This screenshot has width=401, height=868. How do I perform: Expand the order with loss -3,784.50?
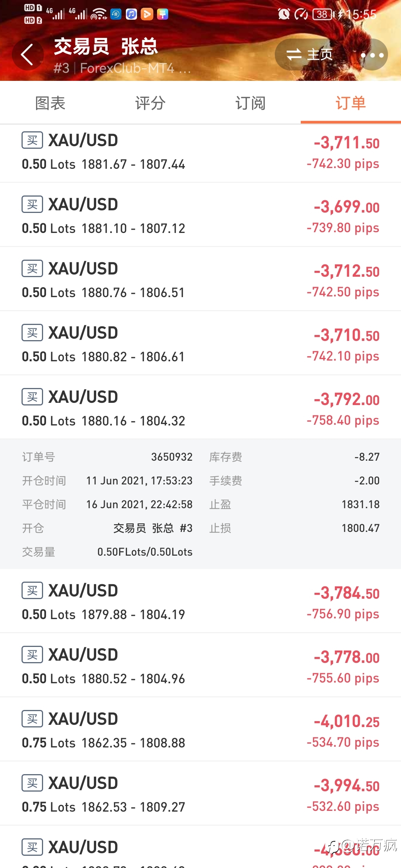point(200,601)
